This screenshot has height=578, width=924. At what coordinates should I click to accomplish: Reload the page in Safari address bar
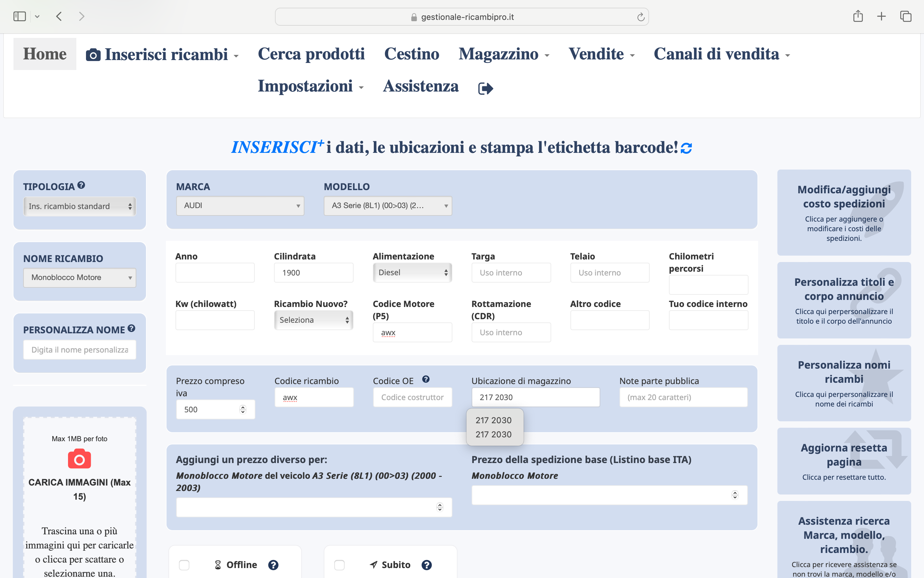click(x=641, y=17)
